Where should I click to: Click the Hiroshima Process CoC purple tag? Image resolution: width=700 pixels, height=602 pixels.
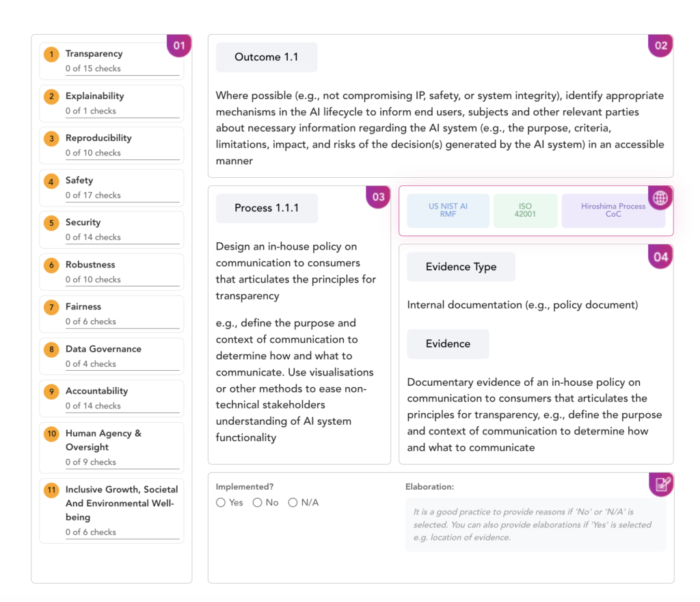point(613,210)
